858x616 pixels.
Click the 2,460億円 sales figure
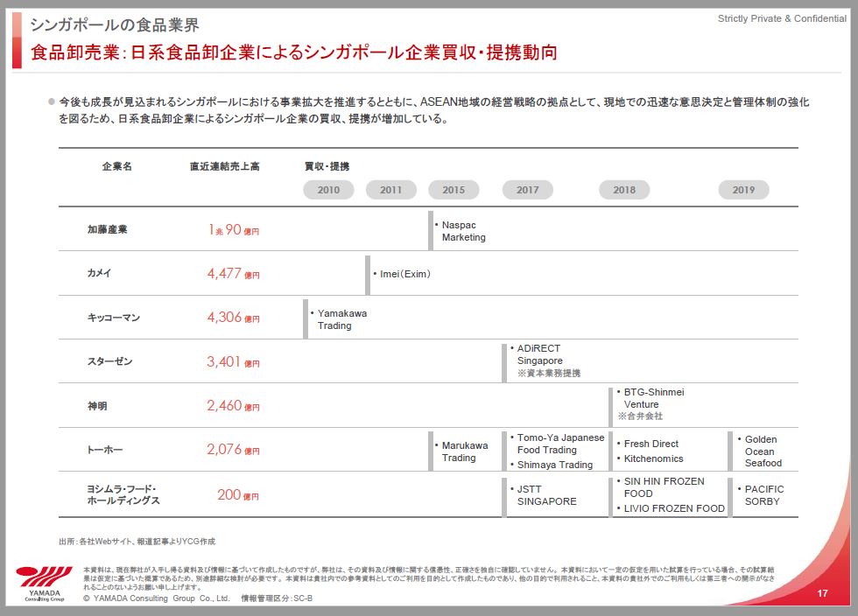click(234, 405)
